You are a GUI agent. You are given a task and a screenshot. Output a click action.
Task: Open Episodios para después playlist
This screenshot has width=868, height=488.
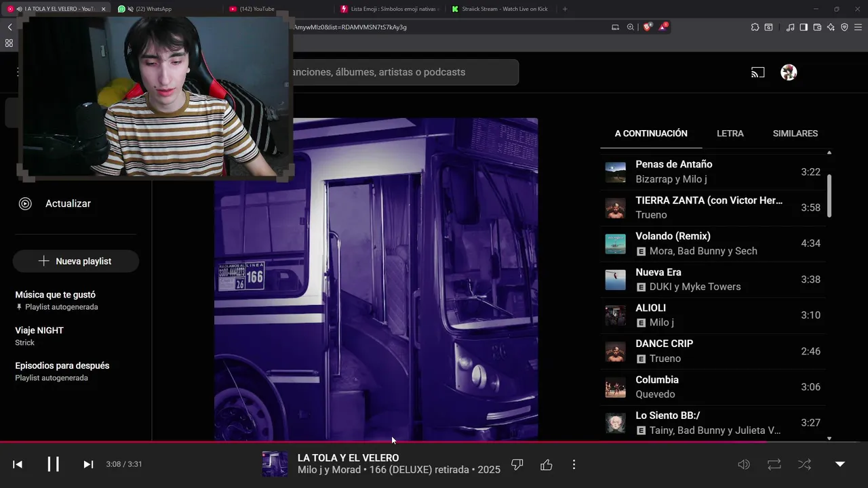point(62,371)
